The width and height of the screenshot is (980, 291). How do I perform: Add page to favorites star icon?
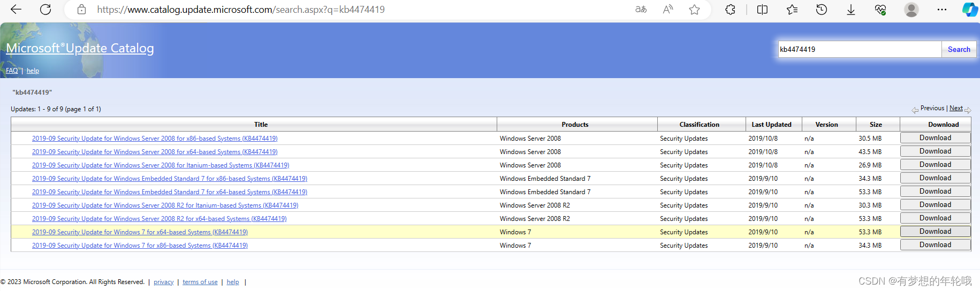694,9
